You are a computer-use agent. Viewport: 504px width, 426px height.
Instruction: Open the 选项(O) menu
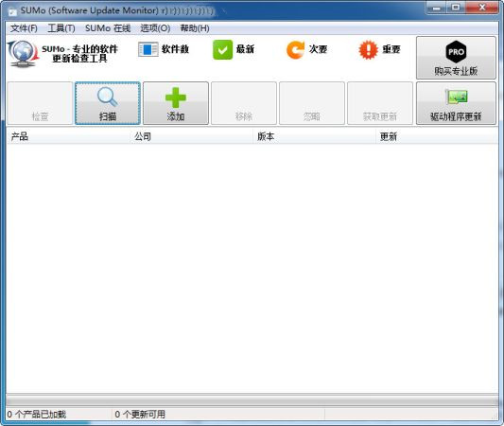click(155, 28)
